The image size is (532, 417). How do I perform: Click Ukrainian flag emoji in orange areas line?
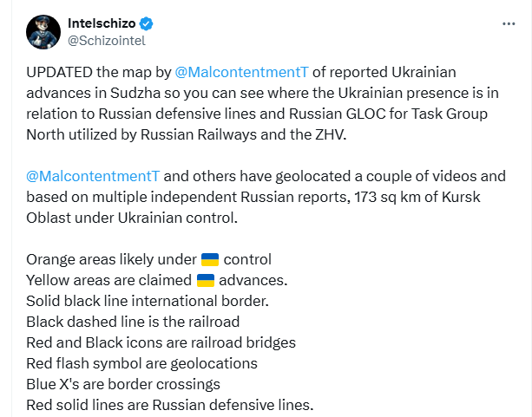coord(210,259)
